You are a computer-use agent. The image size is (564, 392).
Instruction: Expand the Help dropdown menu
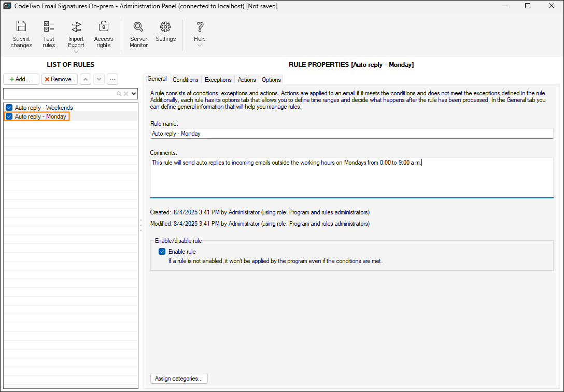(x=200, y=46)
